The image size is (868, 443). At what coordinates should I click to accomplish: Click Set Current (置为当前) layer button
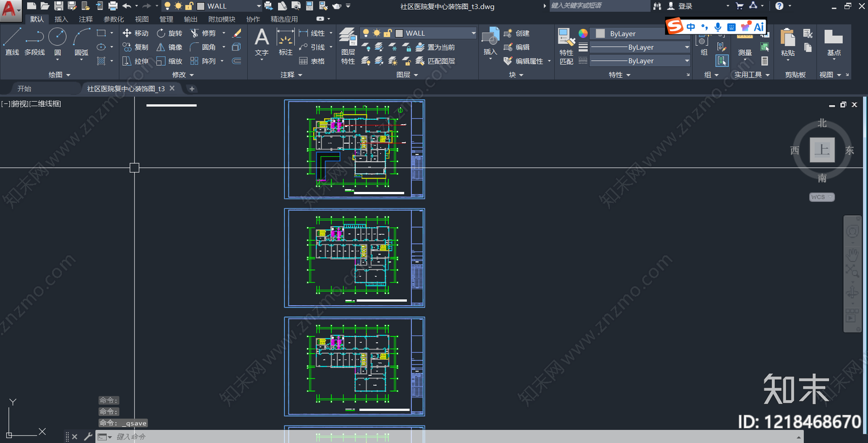[435, 47]
